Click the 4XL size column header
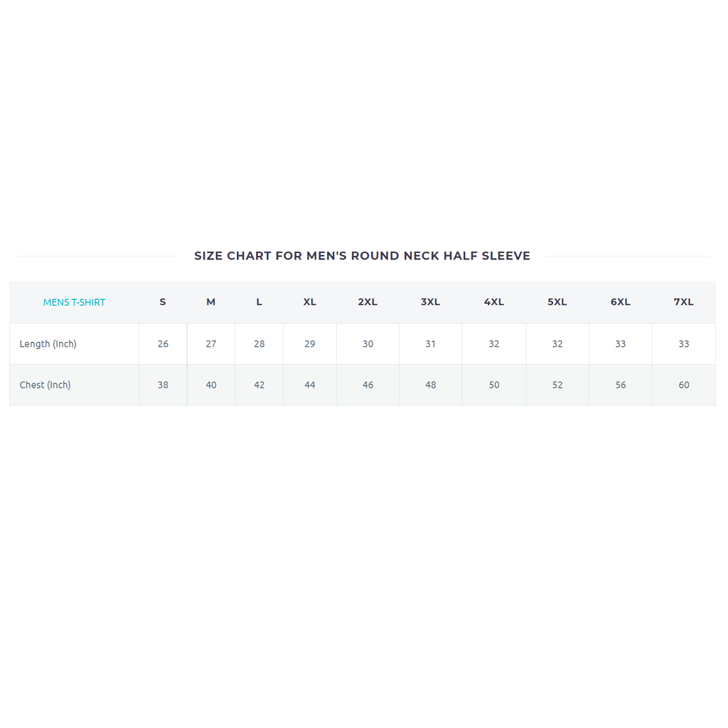Image resolution: width=728 pixels, height=728 pixels. 494,302
